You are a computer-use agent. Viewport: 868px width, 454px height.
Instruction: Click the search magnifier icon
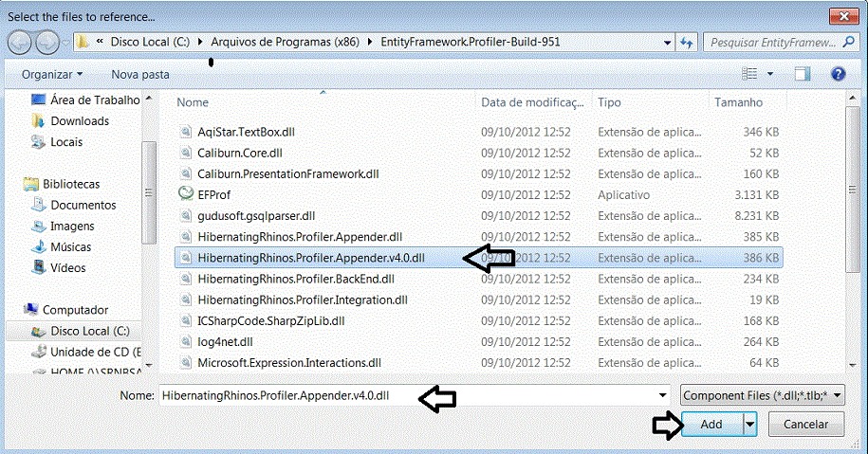click(x=848, y=42)
